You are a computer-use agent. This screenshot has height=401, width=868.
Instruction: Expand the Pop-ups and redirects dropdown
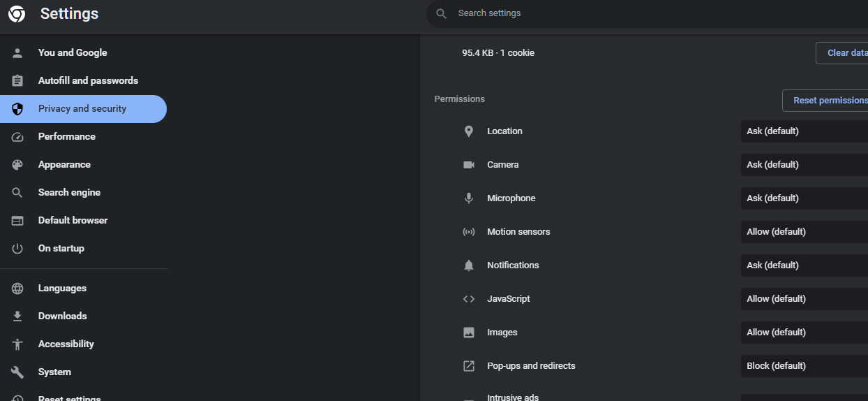click(804, 366)
